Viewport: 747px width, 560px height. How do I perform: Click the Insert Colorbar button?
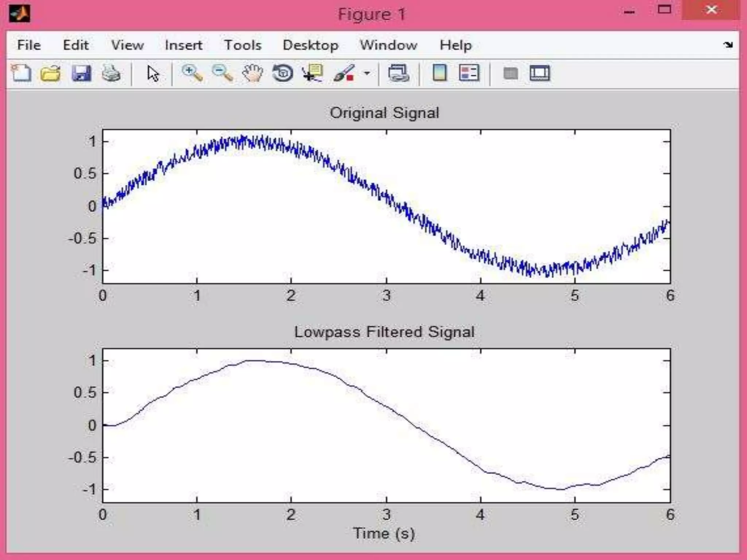pos(440,73)
